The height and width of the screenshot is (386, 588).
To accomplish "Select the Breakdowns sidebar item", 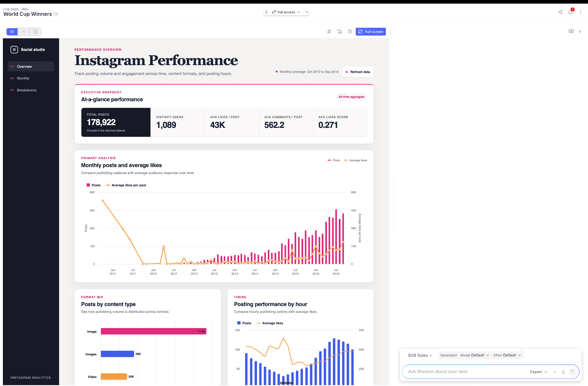I will click(x=31, y=90).
